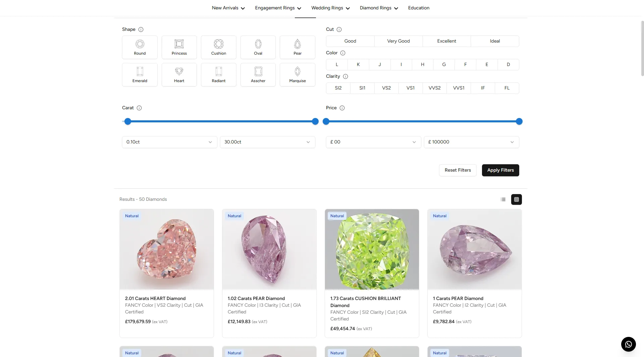Click the Apply Filters button

point(500,170)
